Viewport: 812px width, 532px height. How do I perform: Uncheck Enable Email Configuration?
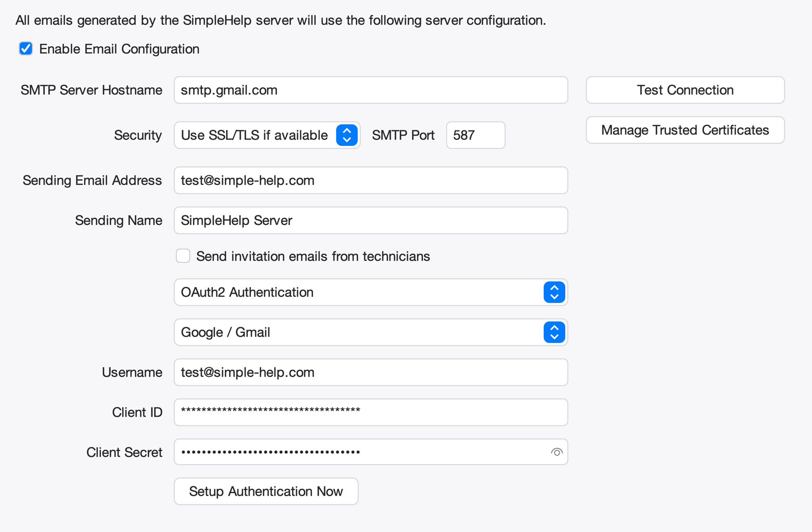(26, 49)
